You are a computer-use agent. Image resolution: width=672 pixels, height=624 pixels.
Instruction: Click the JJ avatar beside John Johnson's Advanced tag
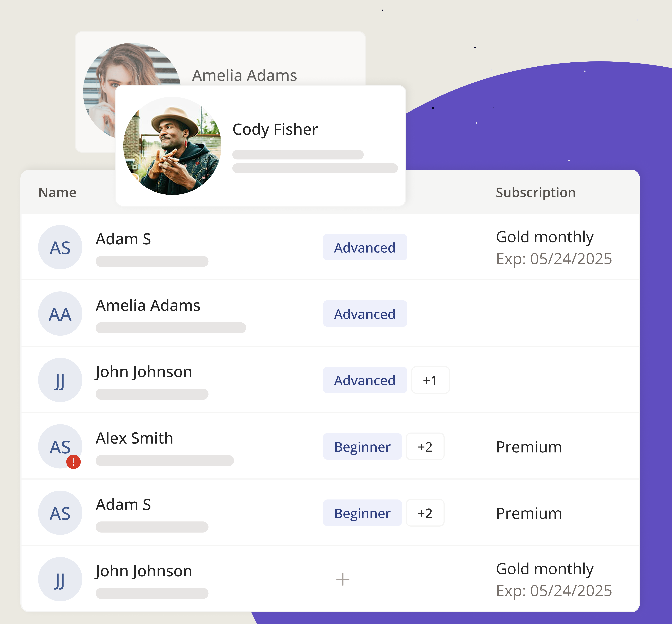[x=60, y=380]
